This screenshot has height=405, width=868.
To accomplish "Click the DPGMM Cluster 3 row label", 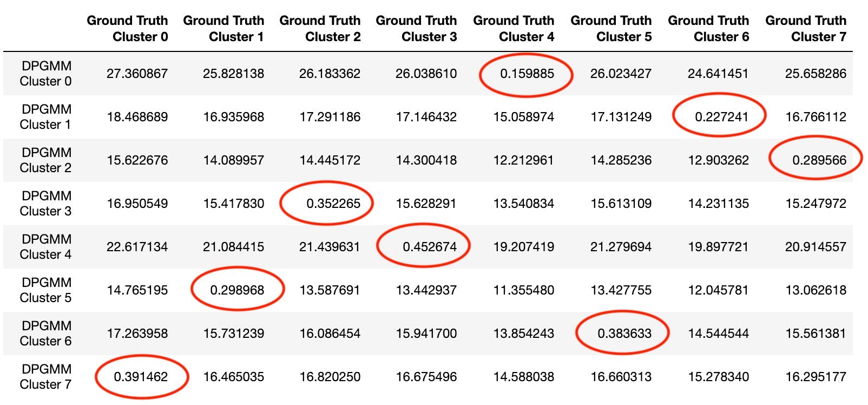I will 45,204.
